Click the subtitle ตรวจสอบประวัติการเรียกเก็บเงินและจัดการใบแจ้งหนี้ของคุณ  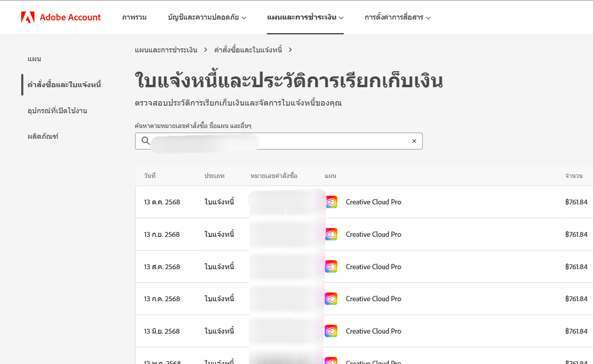[238, 103]
